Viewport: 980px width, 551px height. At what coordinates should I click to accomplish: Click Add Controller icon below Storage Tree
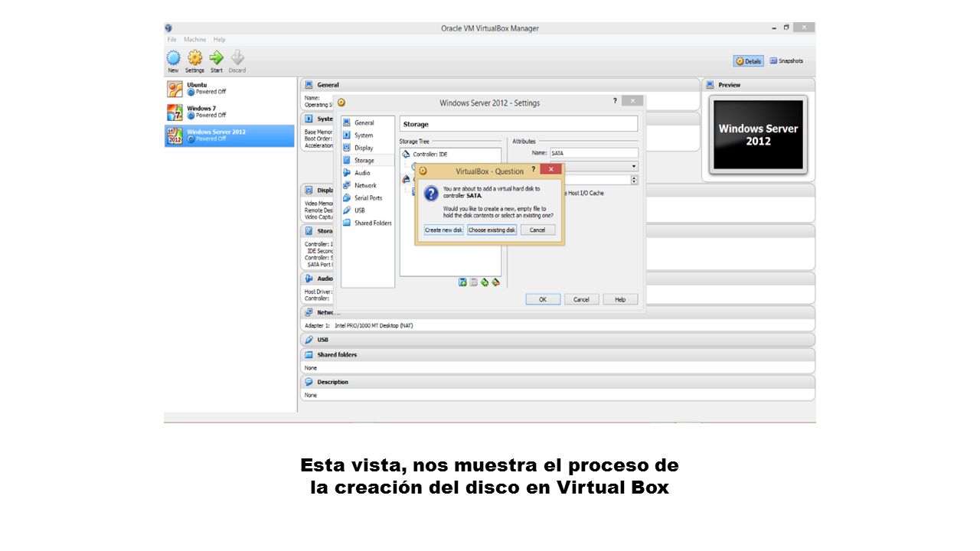(485, 282)
